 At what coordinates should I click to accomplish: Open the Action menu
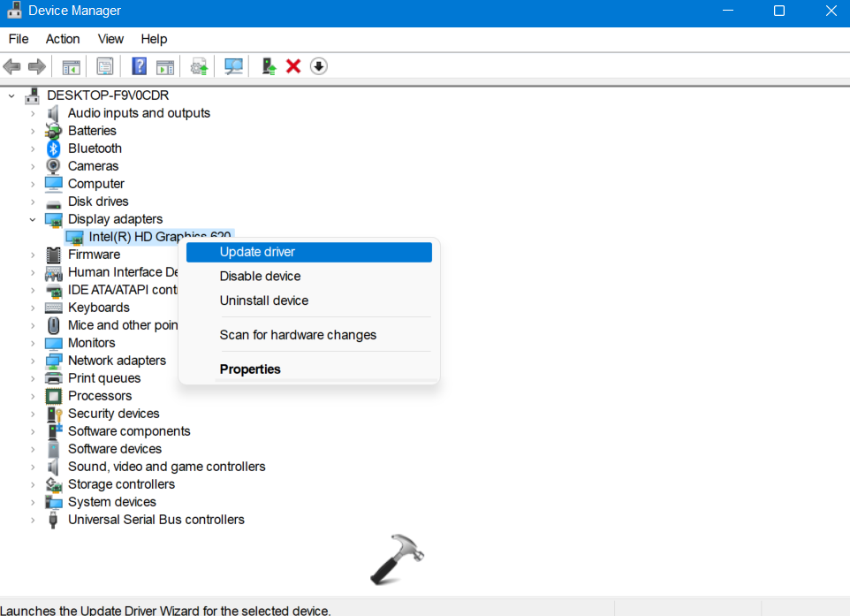click(63, 39)
